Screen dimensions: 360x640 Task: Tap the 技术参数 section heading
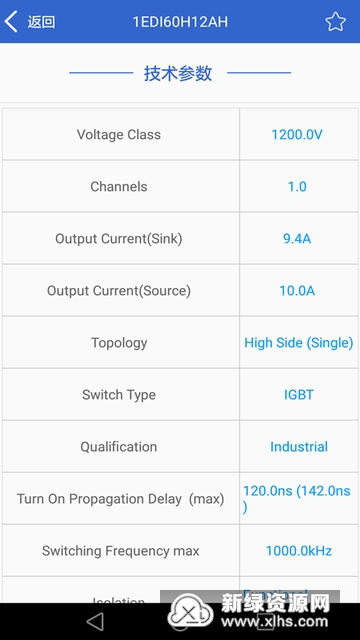pyautogui.click(x=178, y=73)
